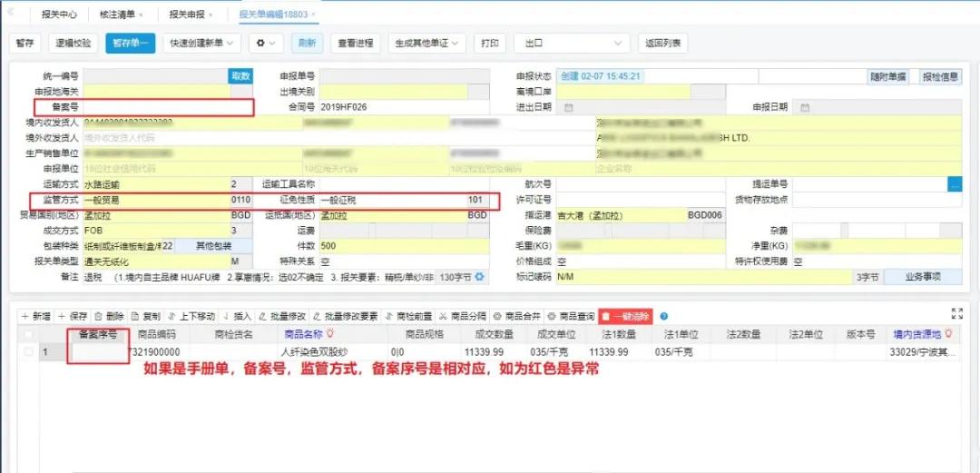This screenshot has height=473, width=980.
Task: Click the 成交方式 field showing FOB
Action: [156, 231]
